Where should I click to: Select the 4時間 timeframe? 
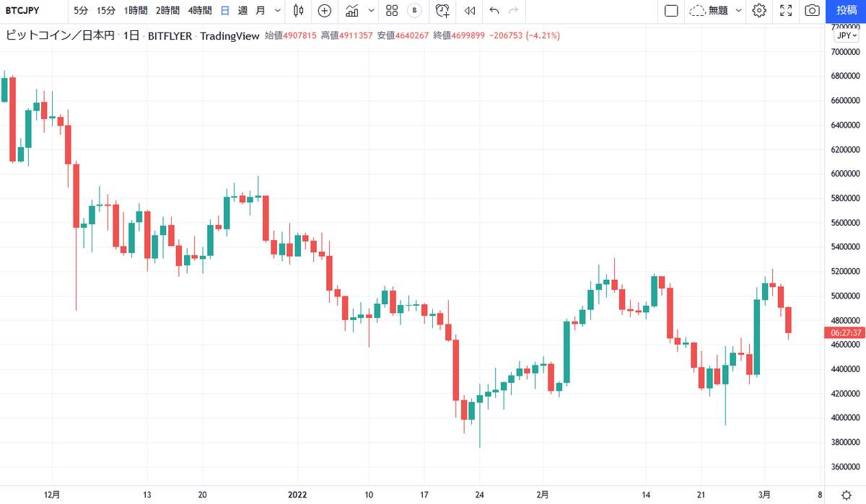tap(200, 11)
